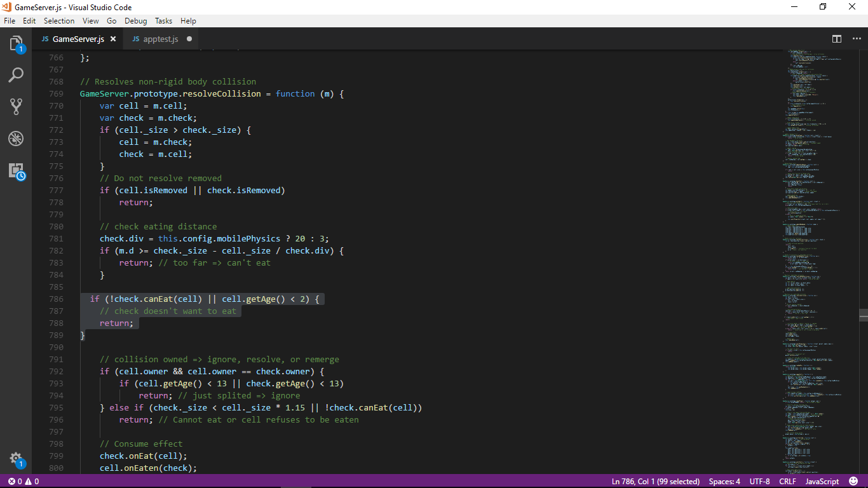Image resolution: width=868 pixels, height=488 pixels.
Task: Open the Source Control view
Action: [x=16, y=106]
